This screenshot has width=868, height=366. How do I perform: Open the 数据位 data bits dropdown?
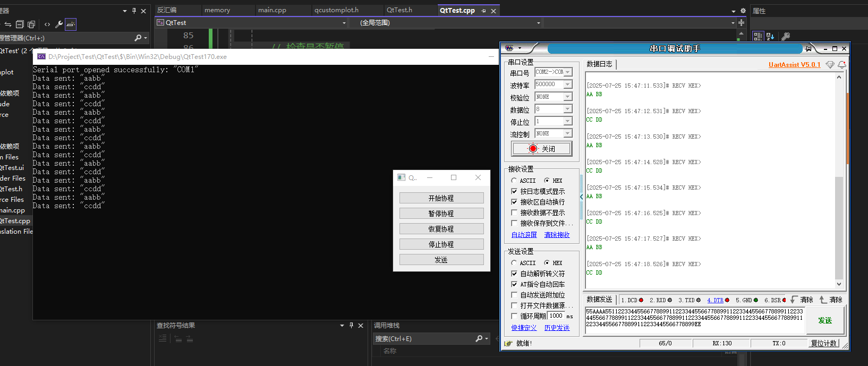point(568,109)
